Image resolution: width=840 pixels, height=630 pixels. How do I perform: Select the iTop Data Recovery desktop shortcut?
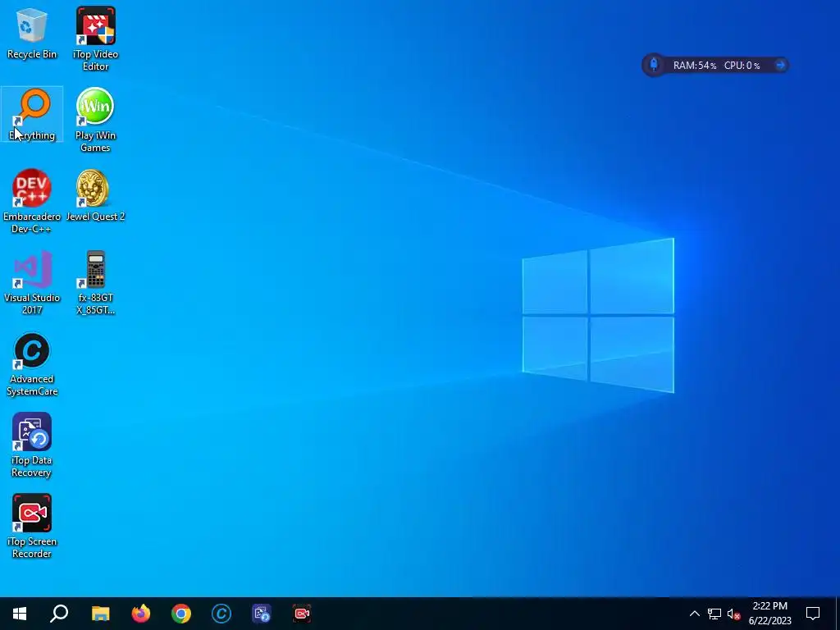click(x=32, y=445)
